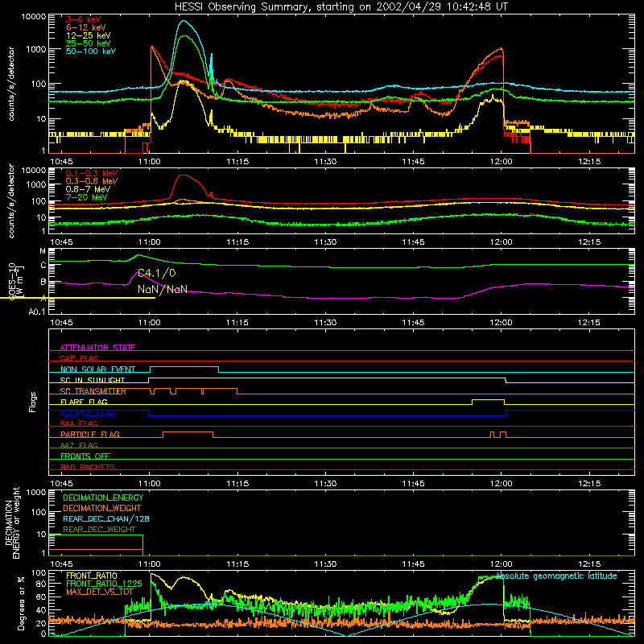Click the 10:45 tick label under decimation panel
Viewport: 644px width, 644px height.
(x=62, y=564)
